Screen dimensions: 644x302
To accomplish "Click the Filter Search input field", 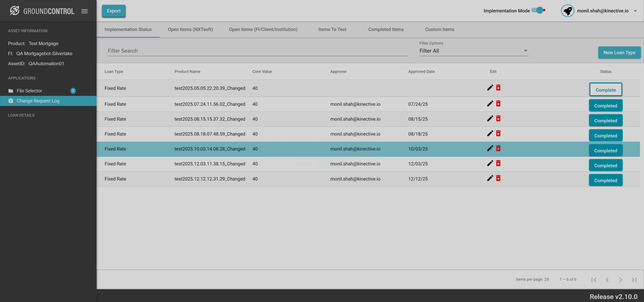I will coord(258,51).
